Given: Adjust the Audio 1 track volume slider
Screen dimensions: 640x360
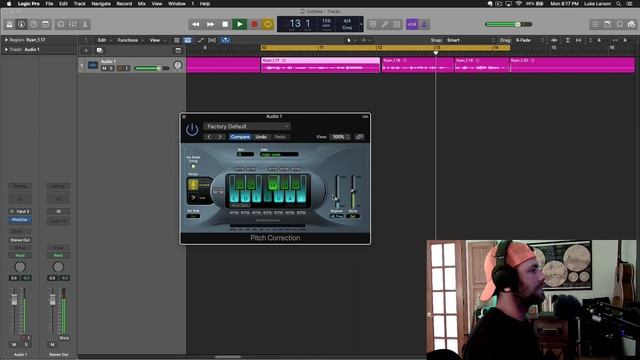Looking at the screenshot, I should click(x=151, y=68).
